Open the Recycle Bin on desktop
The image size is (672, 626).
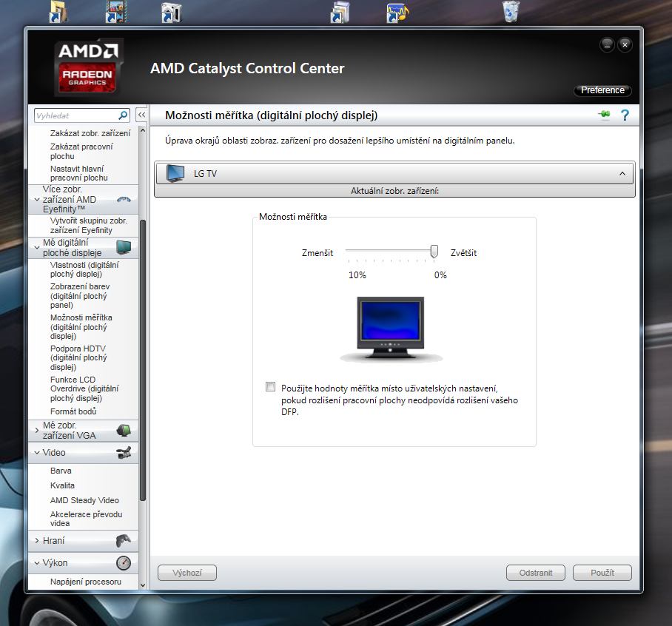tap(511, 11)
